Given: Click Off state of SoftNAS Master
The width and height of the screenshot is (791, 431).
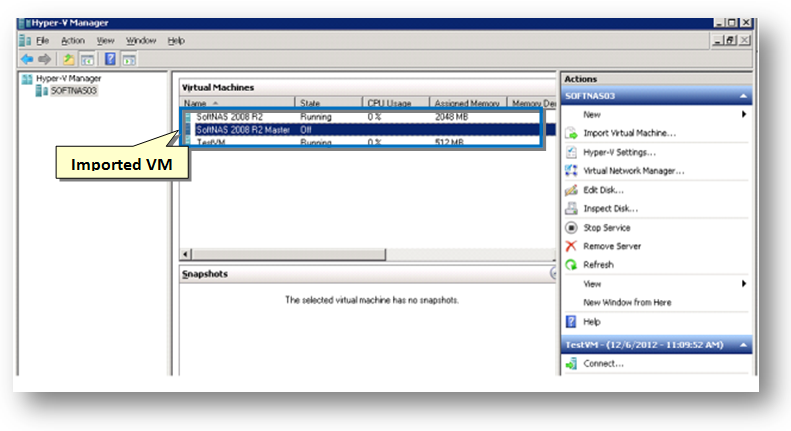Looking at the screenshot, I should tap(306, 130).
